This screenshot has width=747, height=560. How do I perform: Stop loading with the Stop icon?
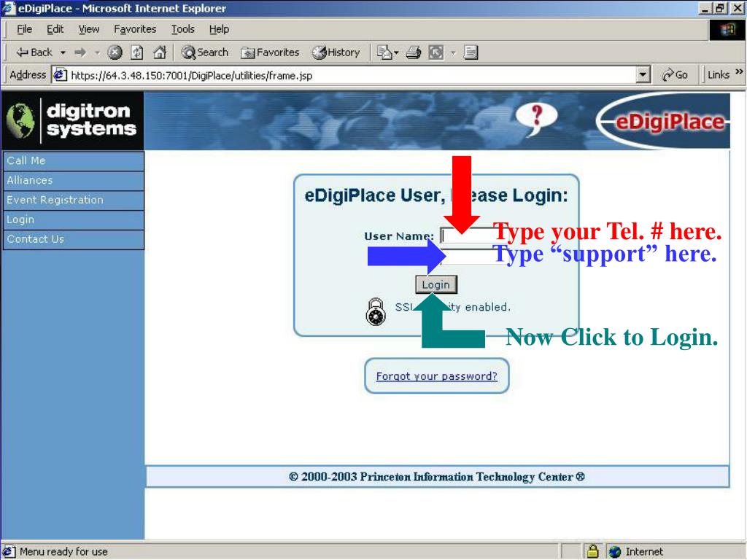(x=115, y=52)
